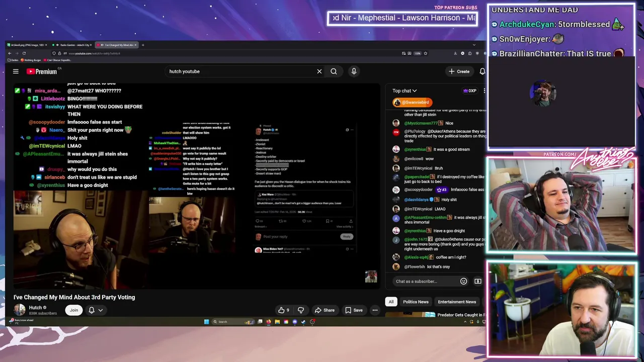Expand the browser tab list chevron

473,45
